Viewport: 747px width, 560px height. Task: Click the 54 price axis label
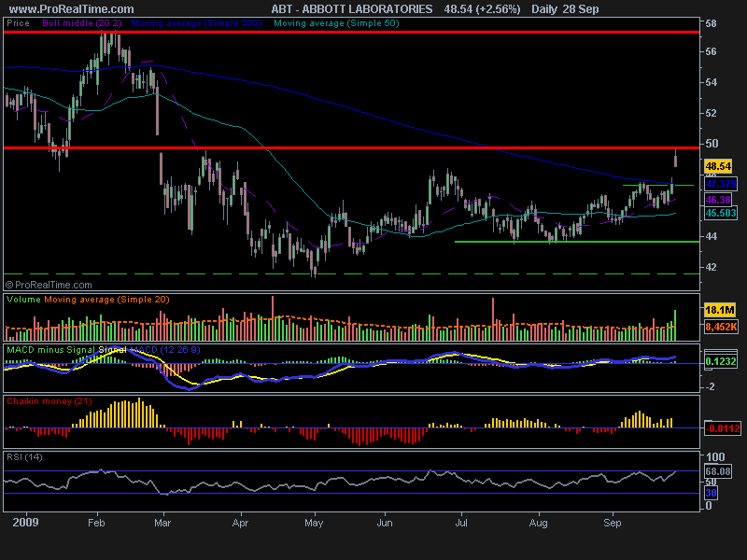(711, 82)
